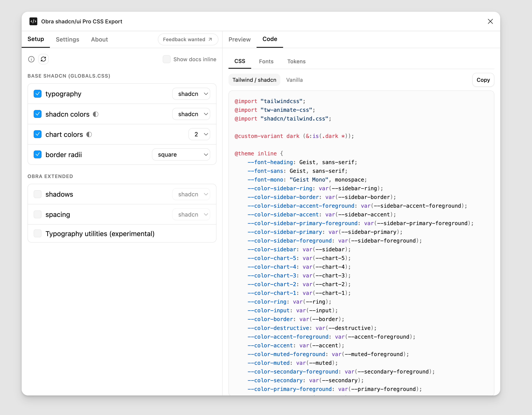Open the info circle icon
The width and height of the screenshot is (532, 415).
coord(31,59)
